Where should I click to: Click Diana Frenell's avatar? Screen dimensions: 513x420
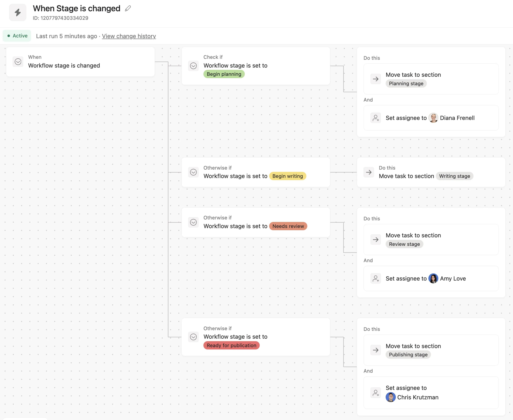[x=433, y=118]
